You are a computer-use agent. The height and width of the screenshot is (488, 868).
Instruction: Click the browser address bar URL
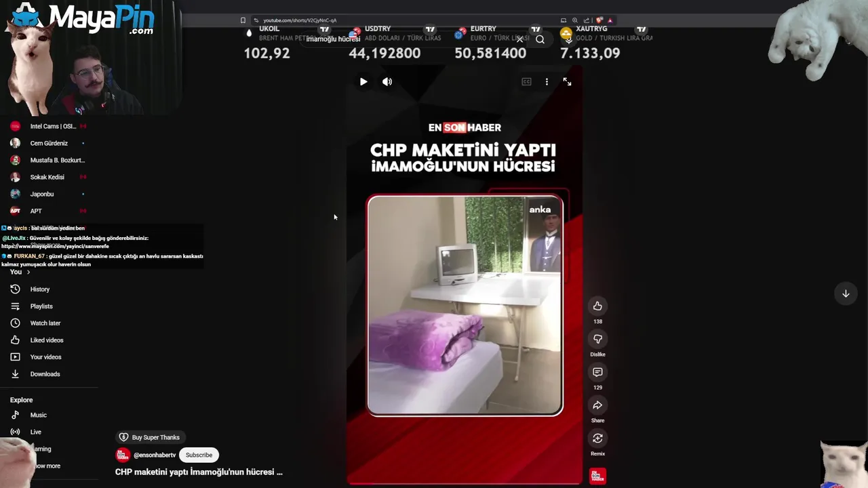coord(300,20)
